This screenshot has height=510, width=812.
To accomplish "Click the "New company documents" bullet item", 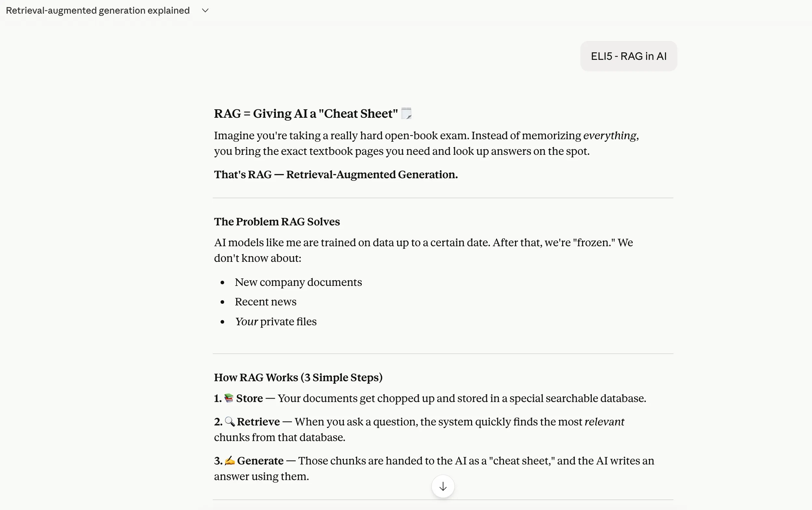I will click(298, 282).
